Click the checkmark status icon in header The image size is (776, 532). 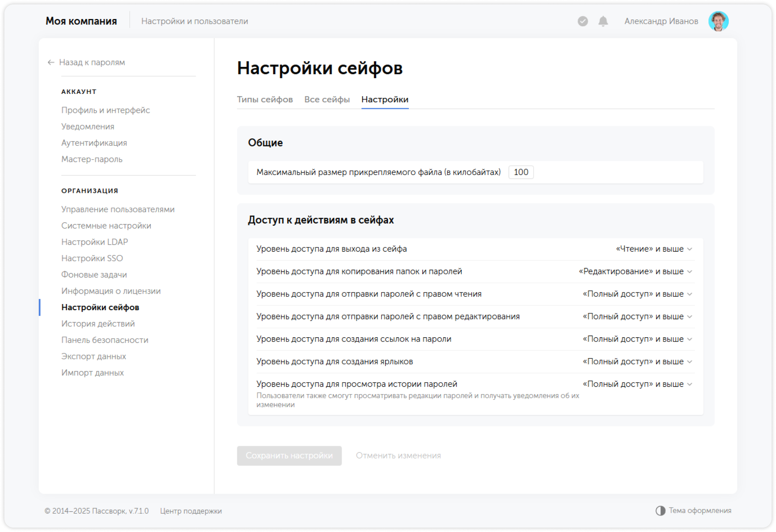click(582, 21)
